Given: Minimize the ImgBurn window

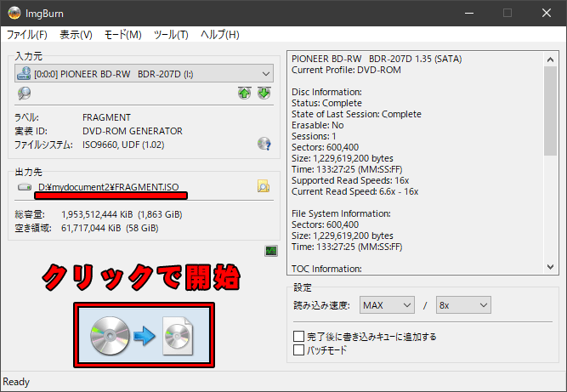Looking at the screenshot, I should click(x=469, y=13).
